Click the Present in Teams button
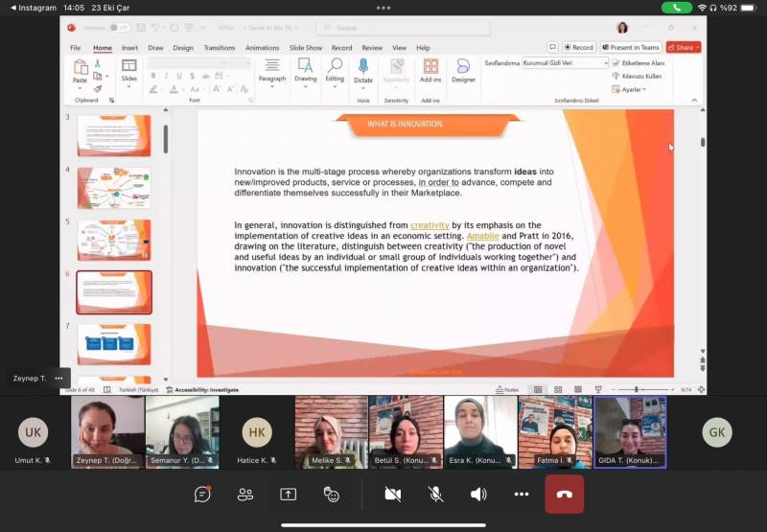The image size is (767, 532). [631, 47]
